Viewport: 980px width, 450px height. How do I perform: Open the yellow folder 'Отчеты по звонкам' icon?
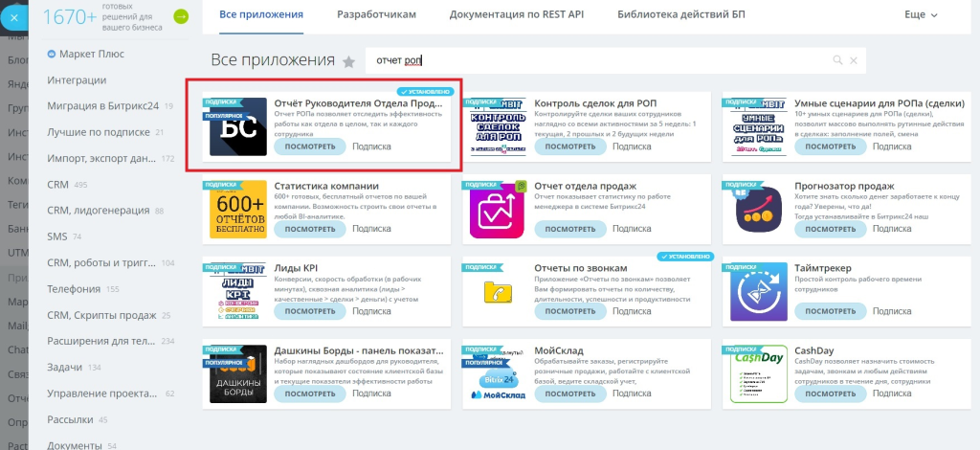(498, 291)
